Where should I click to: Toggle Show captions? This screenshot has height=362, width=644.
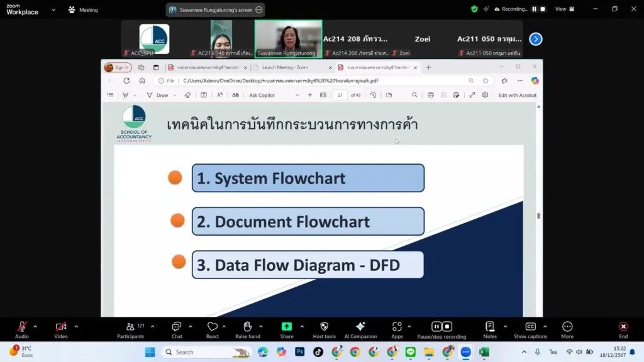[x=530, y=330]
